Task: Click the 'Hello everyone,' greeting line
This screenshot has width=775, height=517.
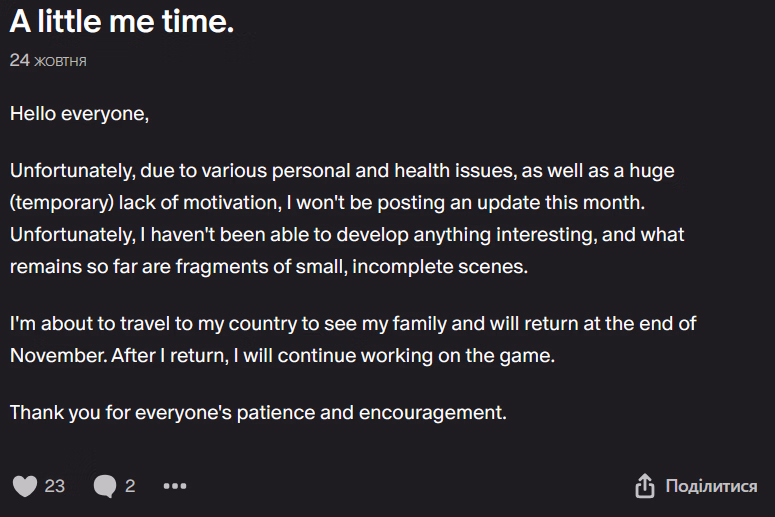Action: coord(79,114)
